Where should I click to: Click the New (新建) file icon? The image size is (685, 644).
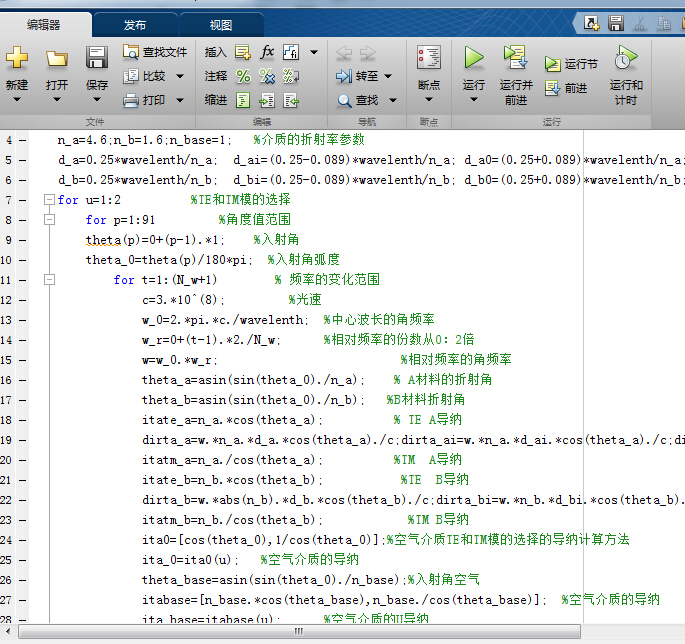tap(17, 58)
